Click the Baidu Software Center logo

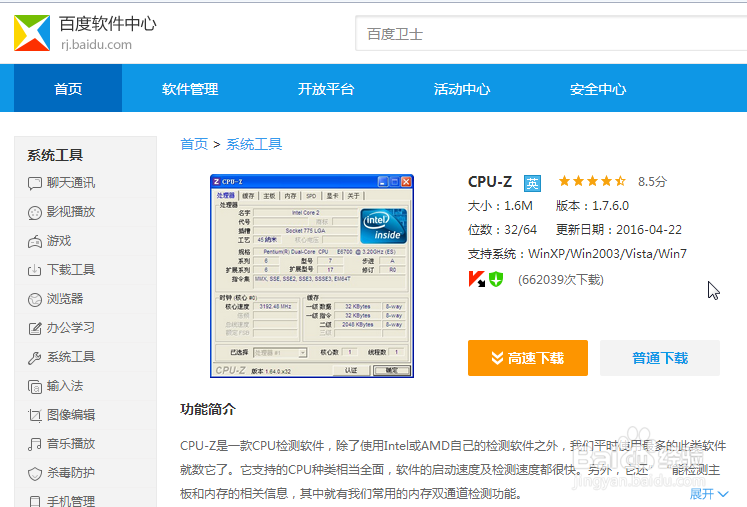coord(32,33)
